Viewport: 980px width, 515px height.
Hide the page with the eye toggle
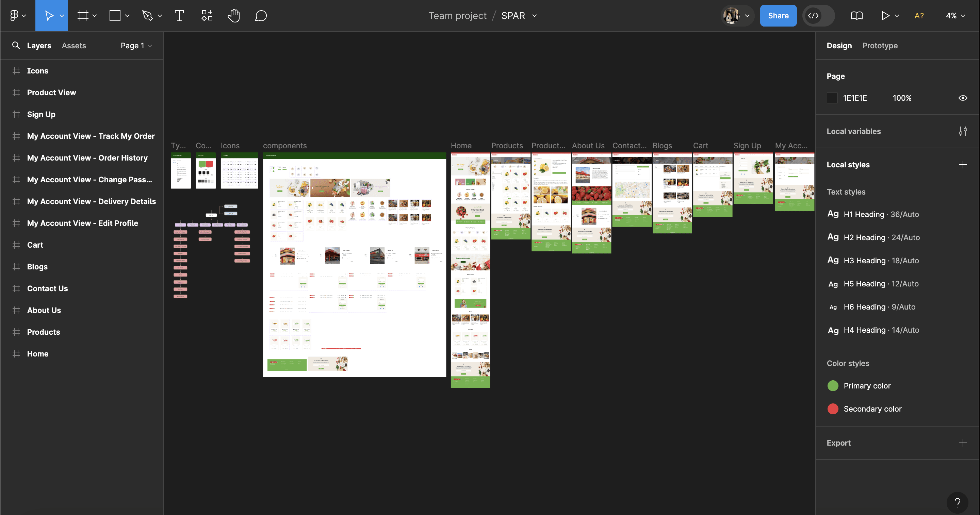(963, 98)
